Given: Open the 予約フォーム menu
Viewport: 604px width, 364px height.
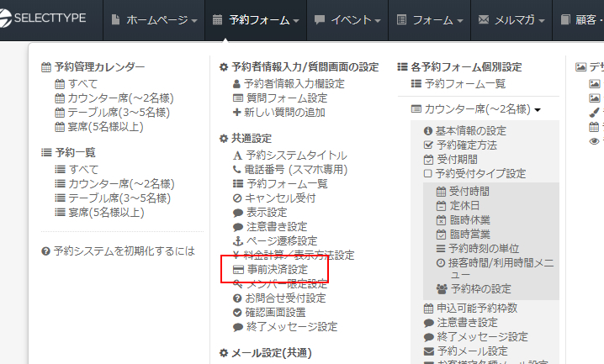Looking at the screenshot, I should (256, 19).
